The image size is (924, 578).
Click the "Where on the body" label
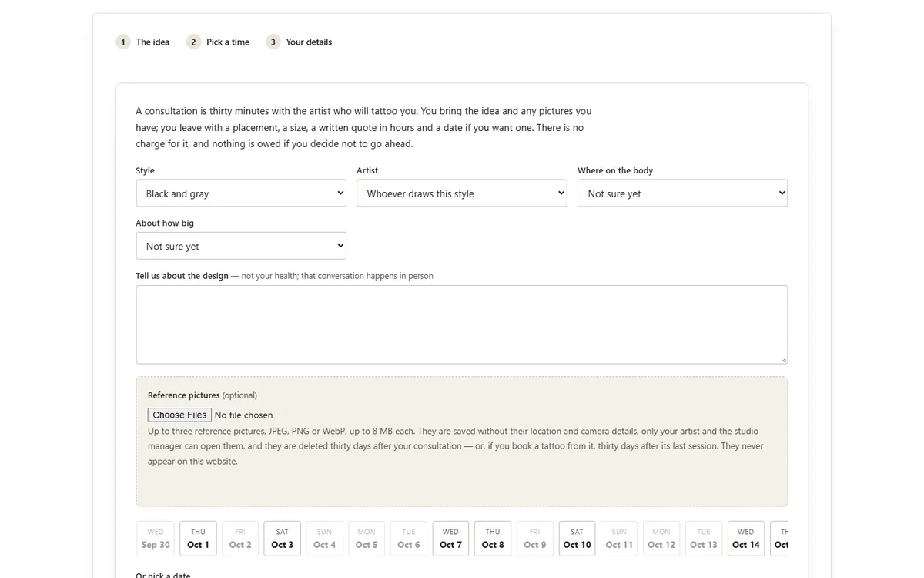pyautogui.click(x=615, y=170)
